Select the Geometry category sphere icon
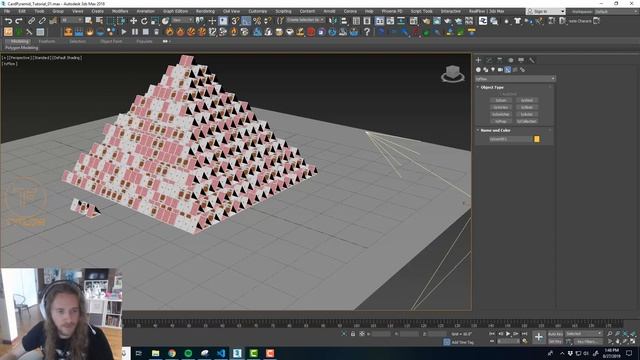640x360 pixels. tap(478, 70)
